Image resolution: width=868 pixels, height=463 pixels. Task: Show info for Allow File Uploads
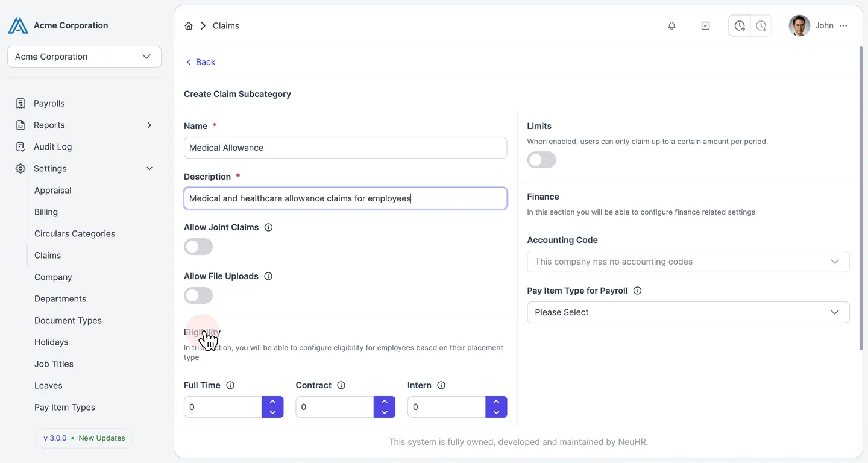268,276
